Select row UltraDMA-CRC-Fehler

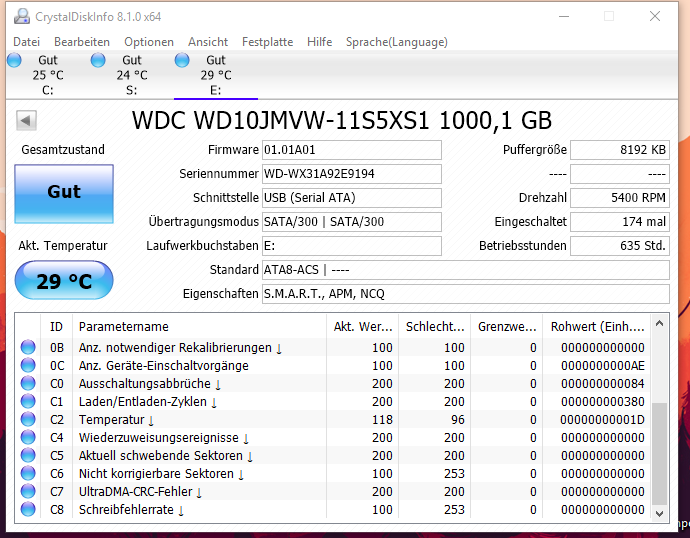click(333, 491)
